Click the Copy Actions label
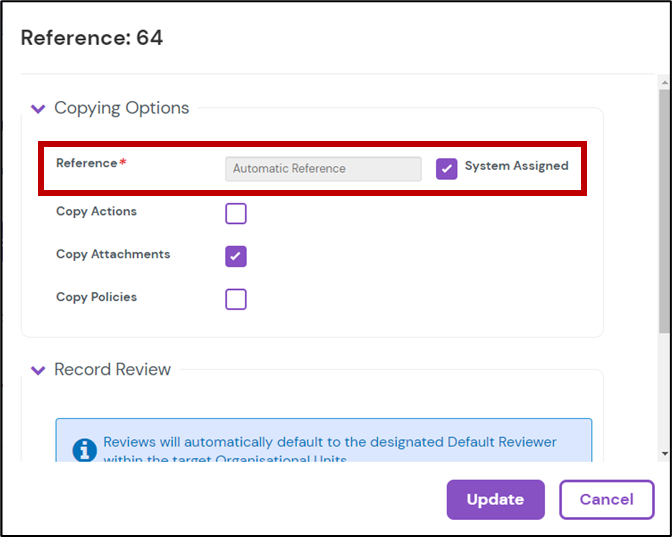The height and width of the screenshot is (537, 672). (96, 211)
